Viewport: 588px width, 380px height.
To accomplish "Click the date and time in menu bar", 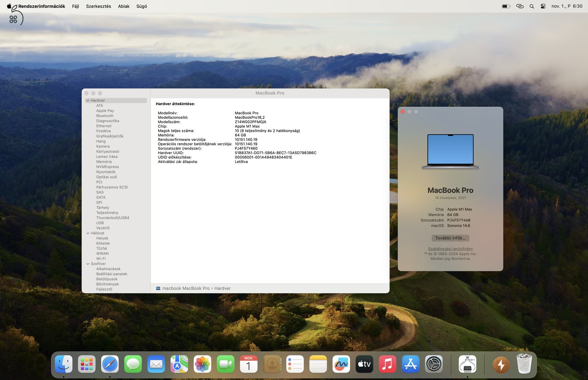I will (567, 6).
